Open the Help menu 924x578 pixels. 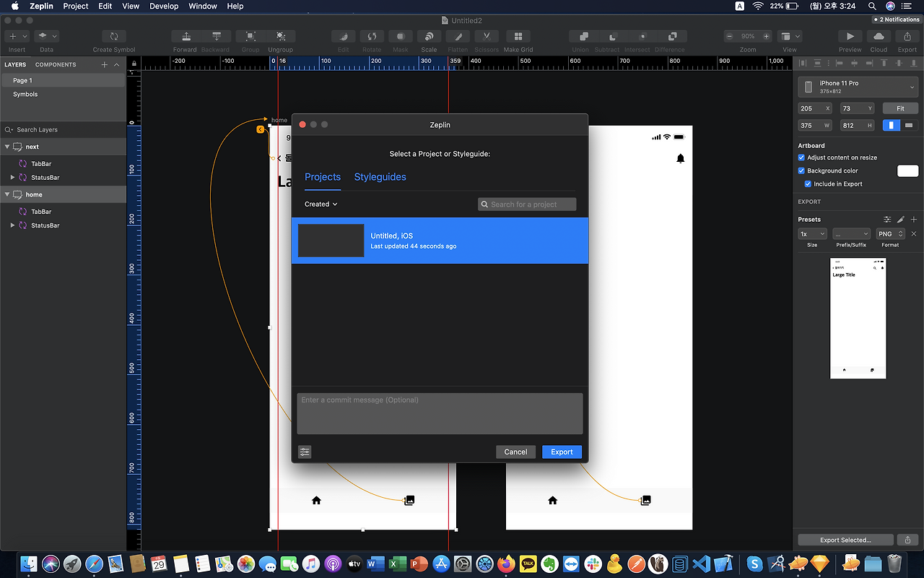(x=235, y=6)
